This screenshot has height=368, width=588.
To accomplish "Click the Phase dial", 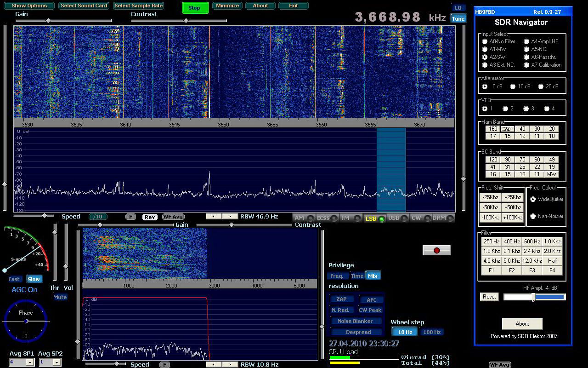I will [x=26, y=321].
